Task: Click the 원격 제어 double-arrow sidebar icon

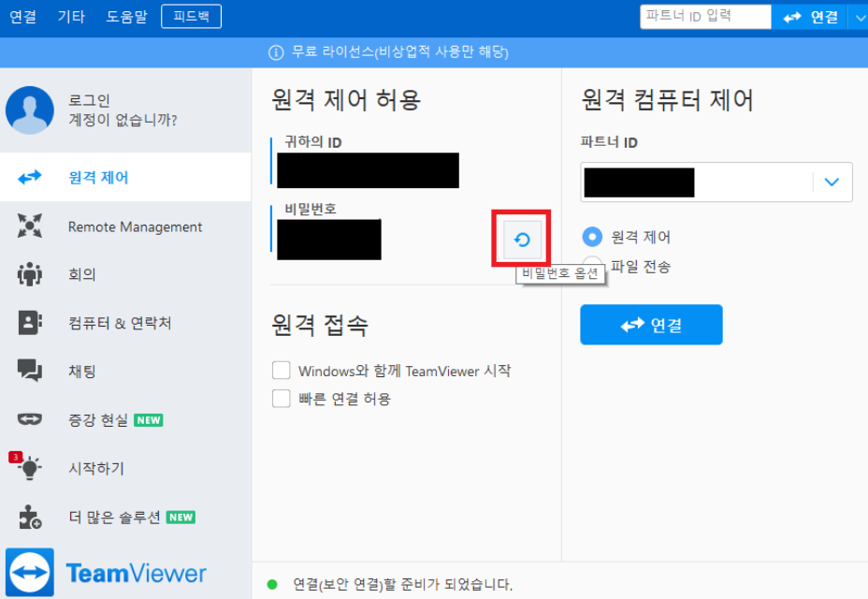Action: click(x=30, y=177)
